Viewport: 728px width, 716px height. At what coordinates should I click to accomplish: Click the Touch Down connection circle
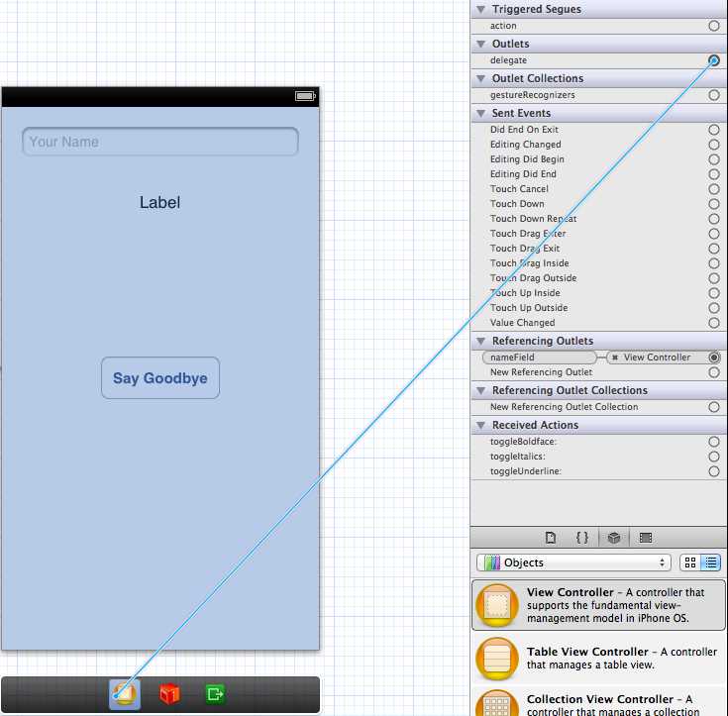pos(714,204)
